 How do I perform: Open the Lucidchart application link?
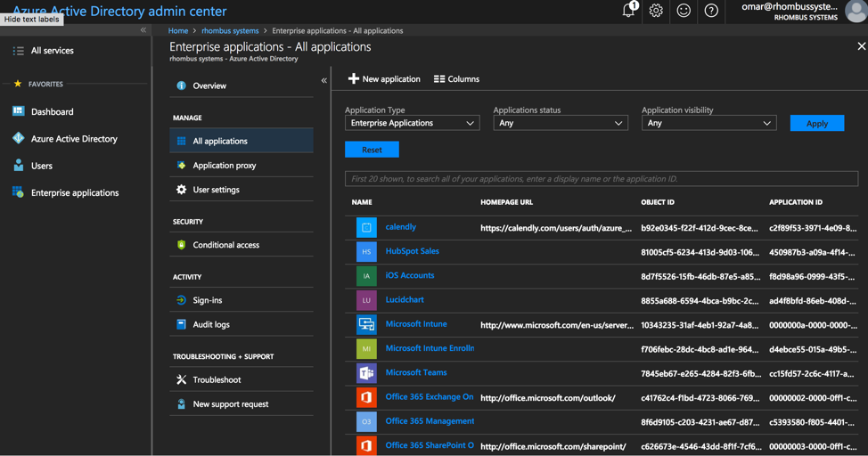pyautogui.click(x=405, y=299)
